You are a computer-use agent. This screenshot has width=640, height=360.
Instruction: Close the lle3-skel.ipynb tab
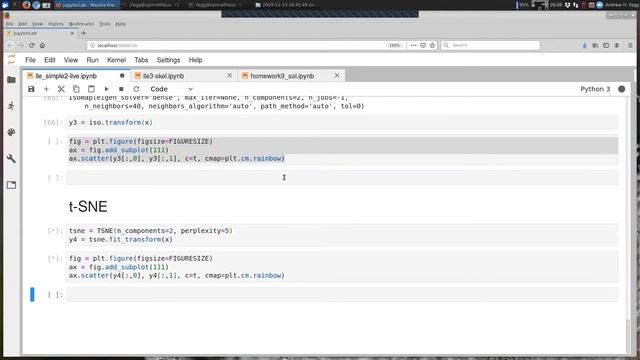click(x=229, y=76)
